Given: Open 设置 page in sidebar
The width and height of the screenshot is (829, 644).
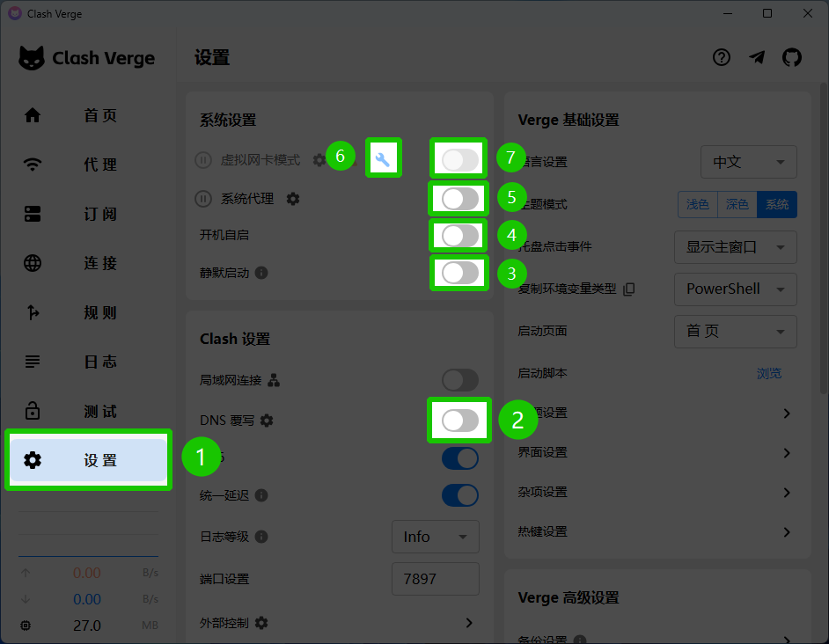Looking at the screenshot, I should pyautogui.click(x=88, y=460).
